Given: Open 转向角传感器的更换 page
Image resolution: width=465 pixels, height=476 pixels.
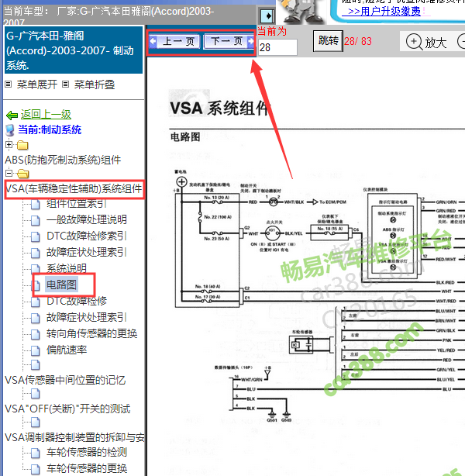Looking at the screenshot, I should pos(91,333).
